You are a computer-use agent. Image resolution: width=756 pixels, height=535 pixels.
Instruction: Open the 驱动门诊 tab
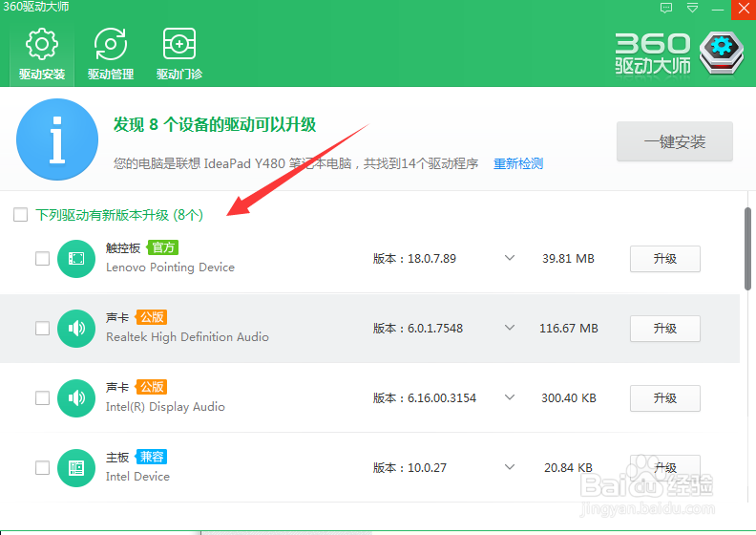click(x=178, y=53)
